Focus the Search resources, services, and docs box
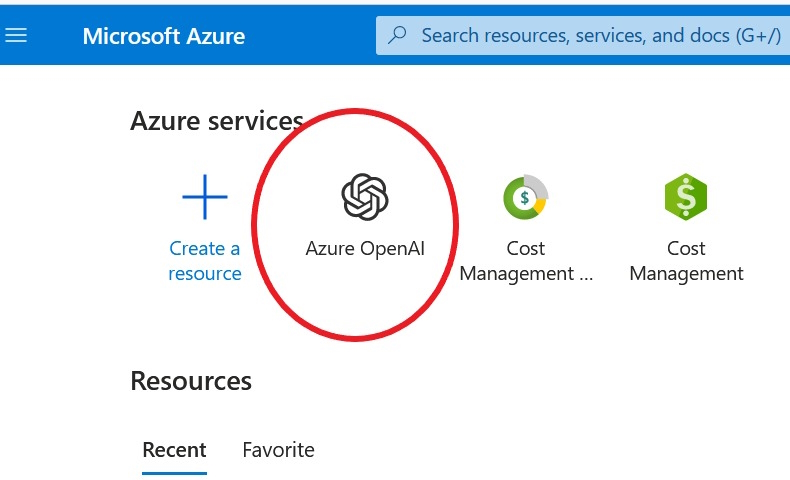 (x=600, y=35)
